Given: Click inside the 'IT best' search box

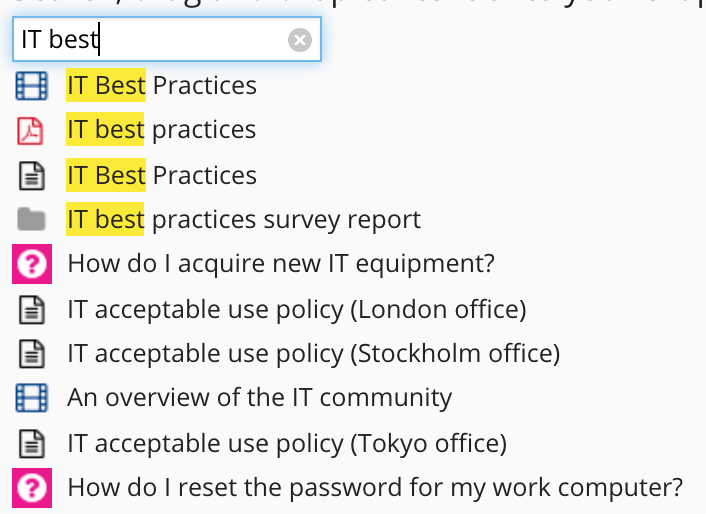Looking at the screenshot, I should coord(150,40).
